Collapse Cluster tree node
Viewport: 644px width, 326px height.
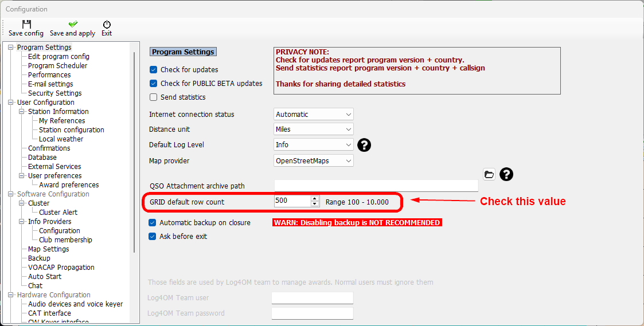pyautogui.click(x=22, y=203)
